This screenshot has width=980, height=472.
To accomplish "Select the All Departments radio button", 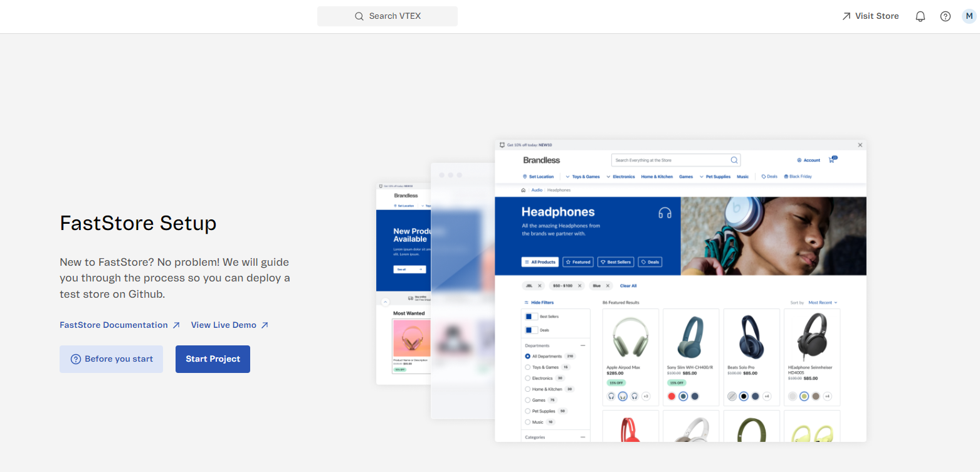I will click(527, 356).
